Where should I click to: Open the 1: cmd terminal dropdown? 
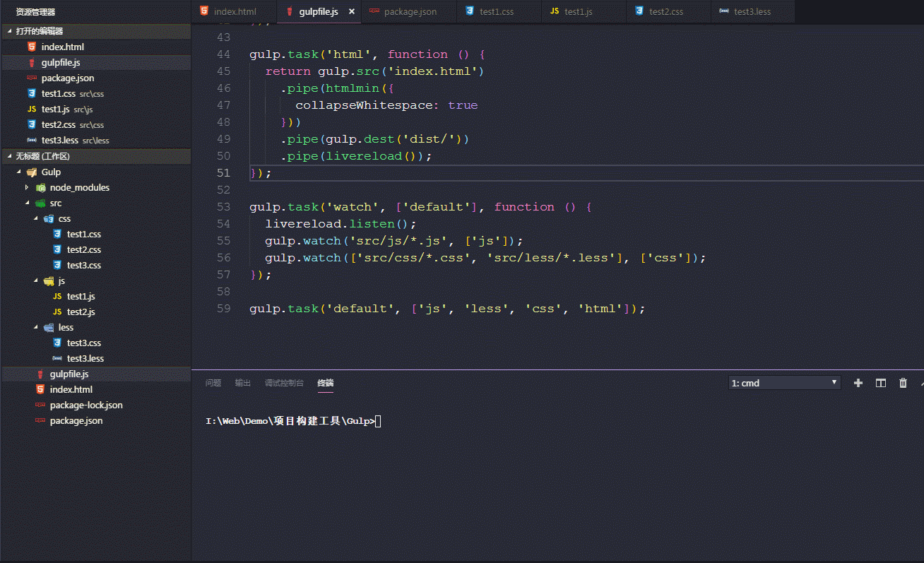784,383
